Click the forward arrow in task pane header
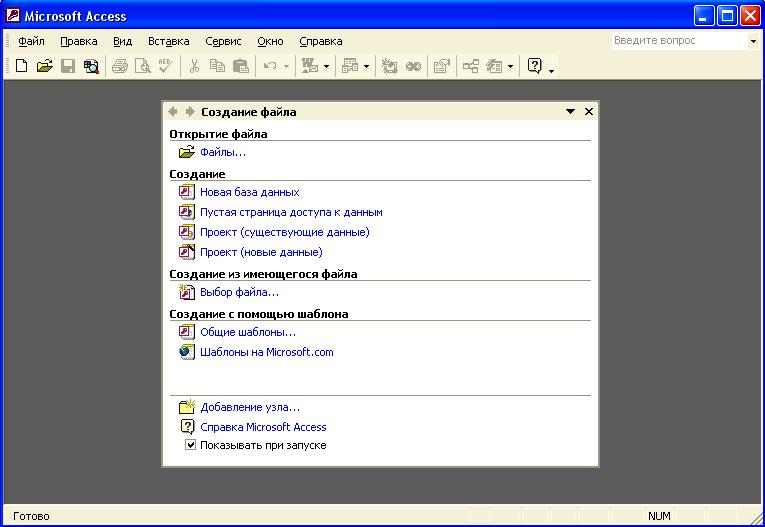This screenshot has width=765, height=527. [190, 111]
